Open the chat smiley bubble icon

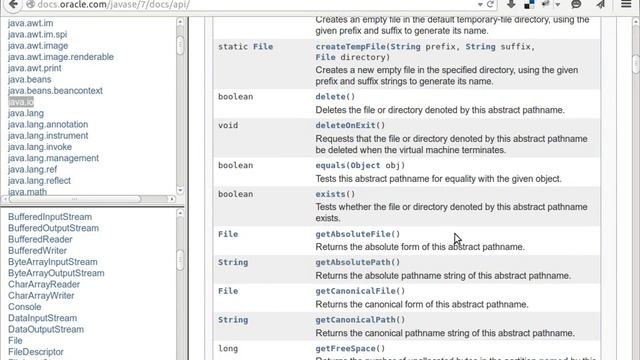(x=576, y=4)
